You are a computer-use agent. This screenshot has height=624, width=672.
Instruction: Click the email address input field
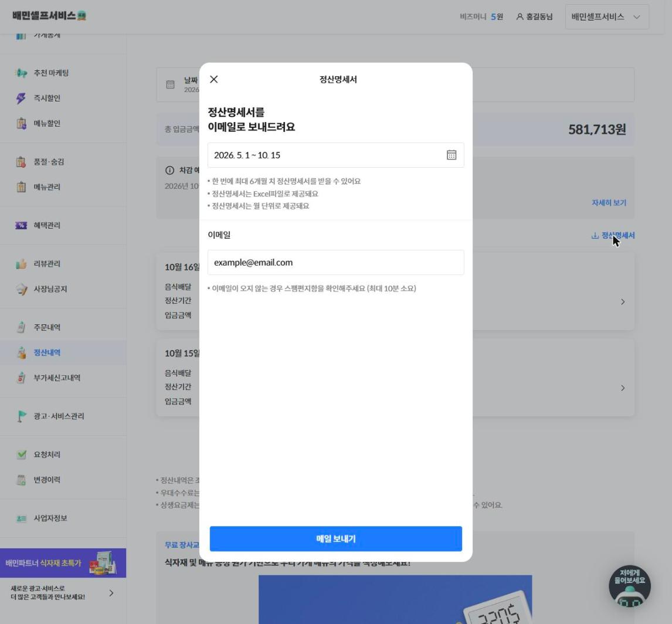pos(335,262)
